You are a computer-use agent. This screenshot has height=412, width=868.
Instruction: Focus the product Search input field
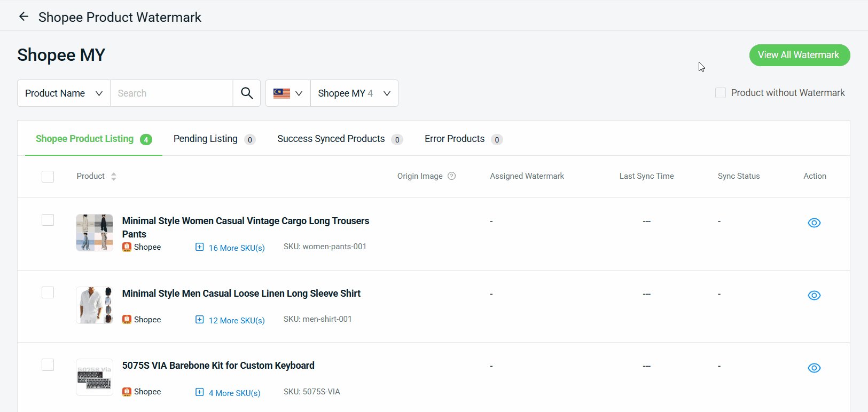tap(171, 93)
